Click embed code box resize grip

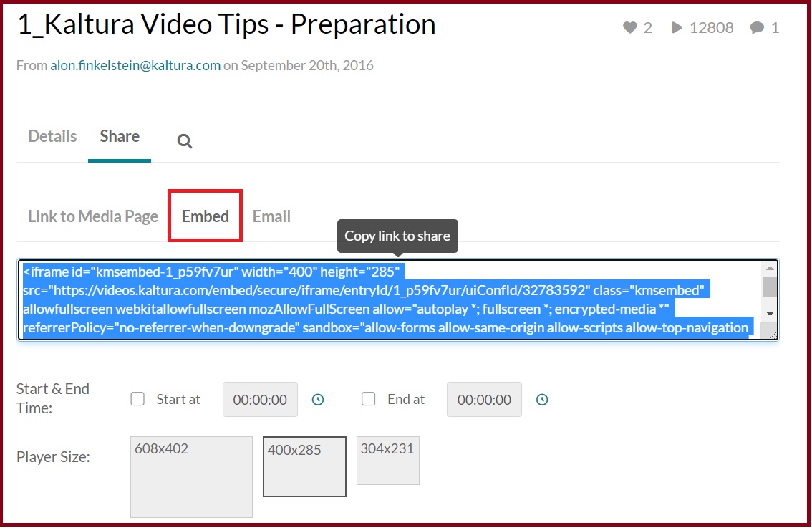(x=773, y=335)
